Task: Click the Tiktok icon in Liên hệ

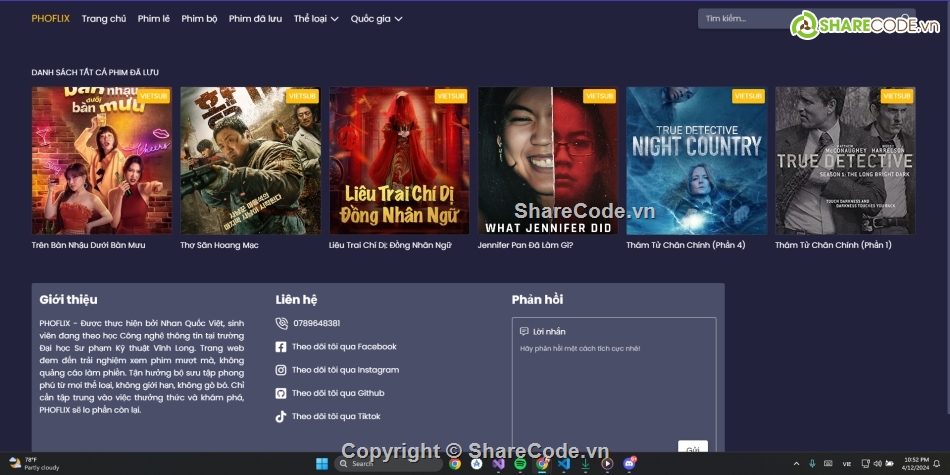Action: [x=281, y=417]
